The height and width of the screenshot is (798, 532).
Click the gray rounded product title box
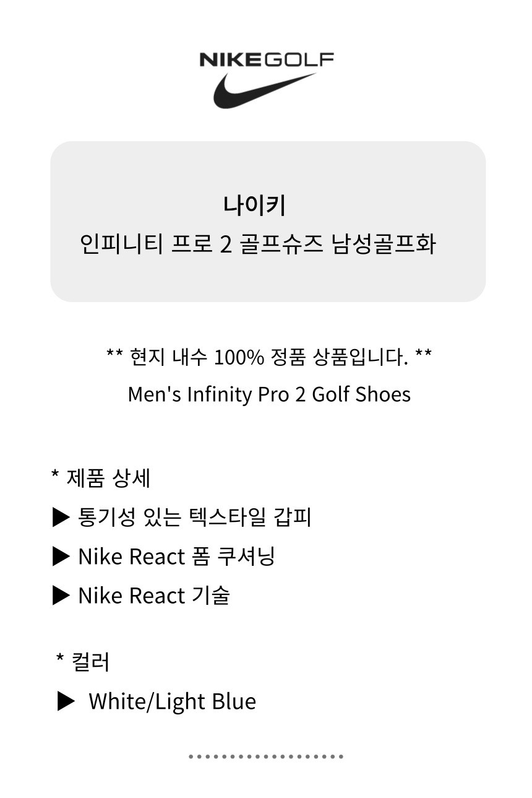268,222
